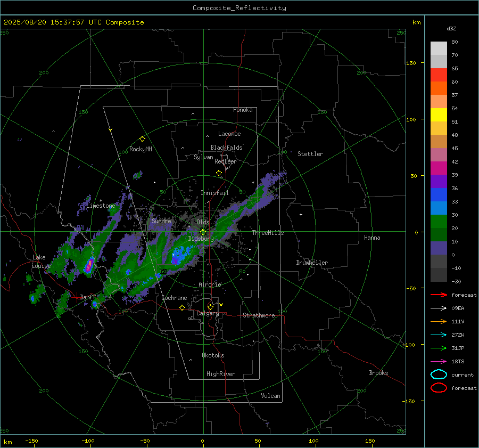Screen dimensions: 479x448
Task: Click the white plus marker west of Hanna
Action: coord(301,214)
